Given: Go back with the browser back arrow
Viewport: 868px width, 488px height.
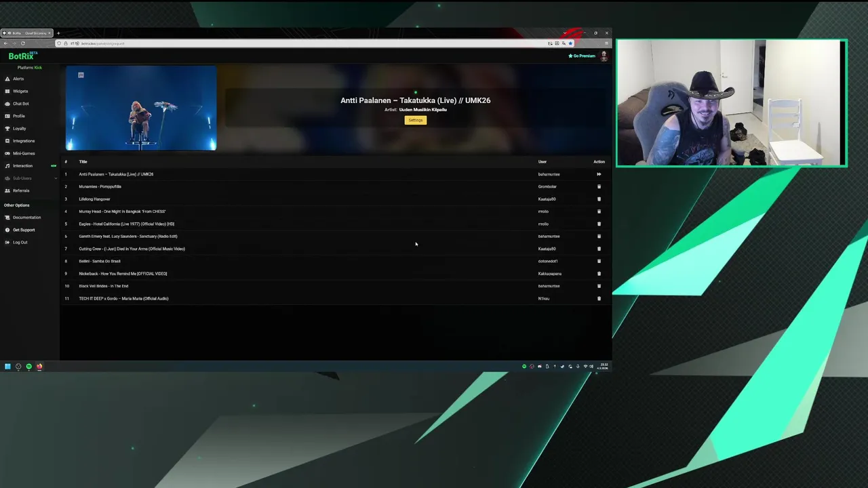Looking at the screenshot, I should pos(5,43).
